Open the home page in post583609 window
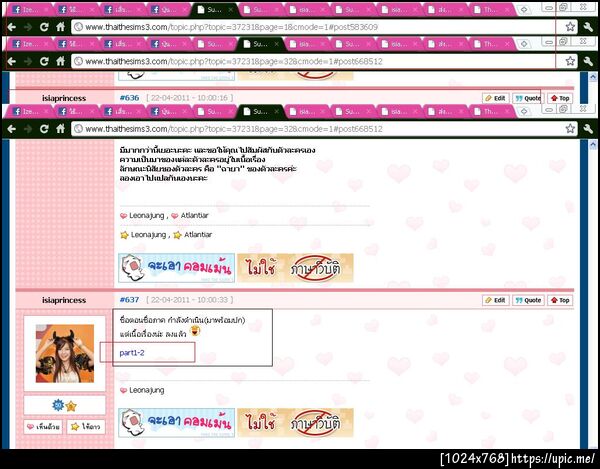600x469 pixels. (x=60, y=27)
